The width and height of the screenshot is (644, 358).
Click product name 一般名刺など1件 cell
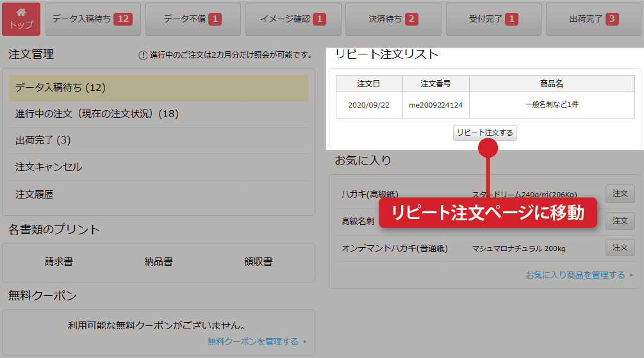tap(552, 105)
